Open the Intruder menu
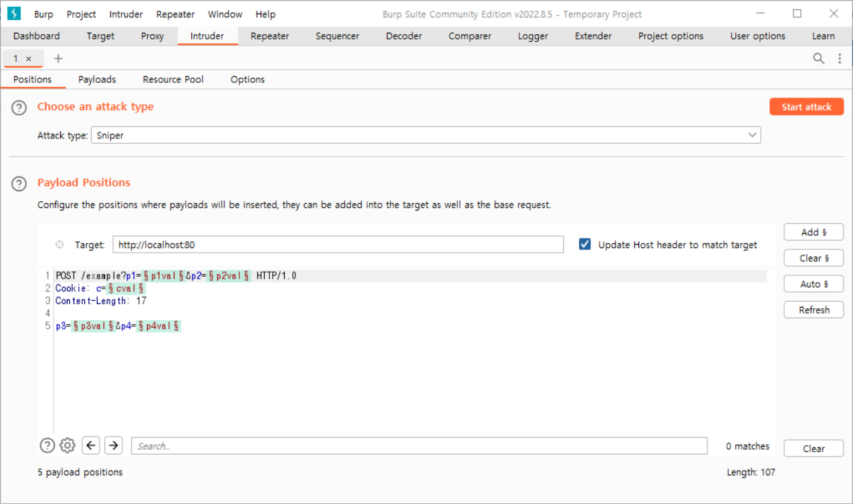Viewport: 853px width, 504px height. [126, 14]
